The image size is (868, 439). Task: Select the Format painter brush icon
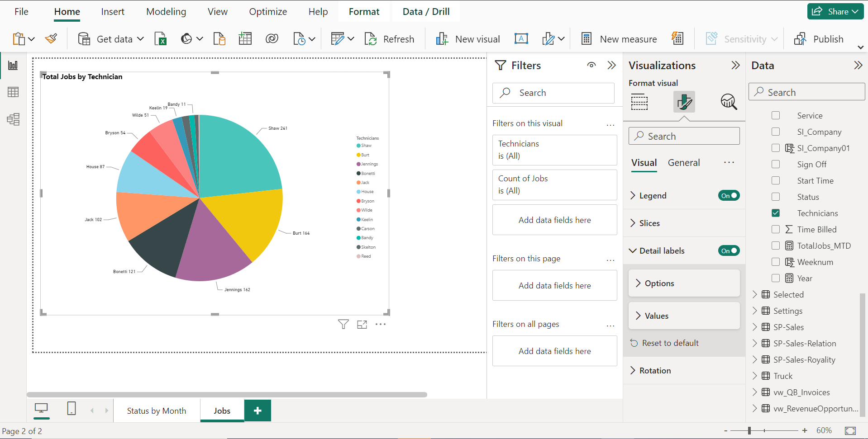click(51, 39)
